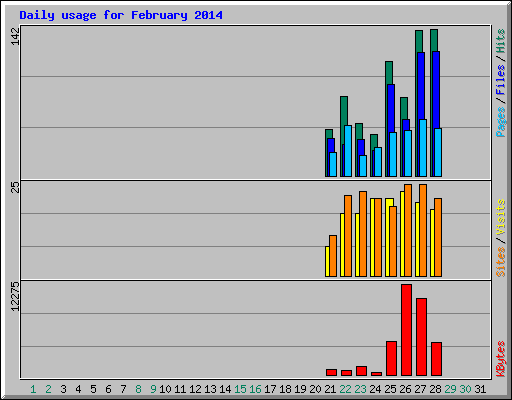
Task: Click the Pages legend label
Action: [x=500, y=122]
